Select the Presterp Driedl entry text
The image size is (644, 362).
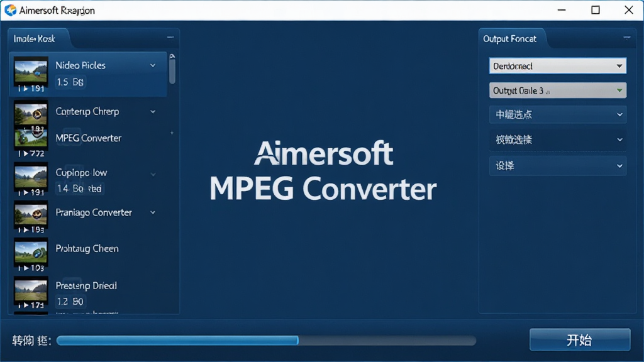[x=86, y=286]
